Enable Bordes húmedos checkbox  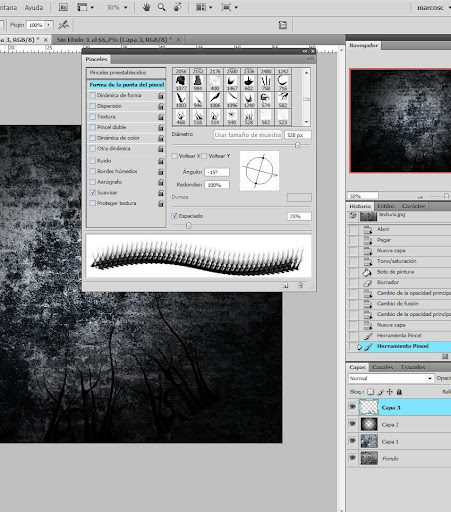(93, 171)
